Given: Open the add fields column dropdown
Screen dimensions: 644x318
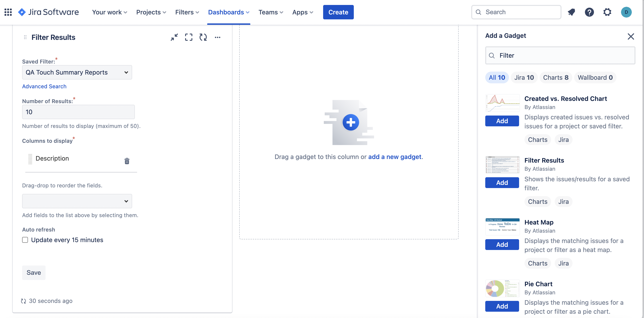Looking at the screenshot, I should [77, 201].
